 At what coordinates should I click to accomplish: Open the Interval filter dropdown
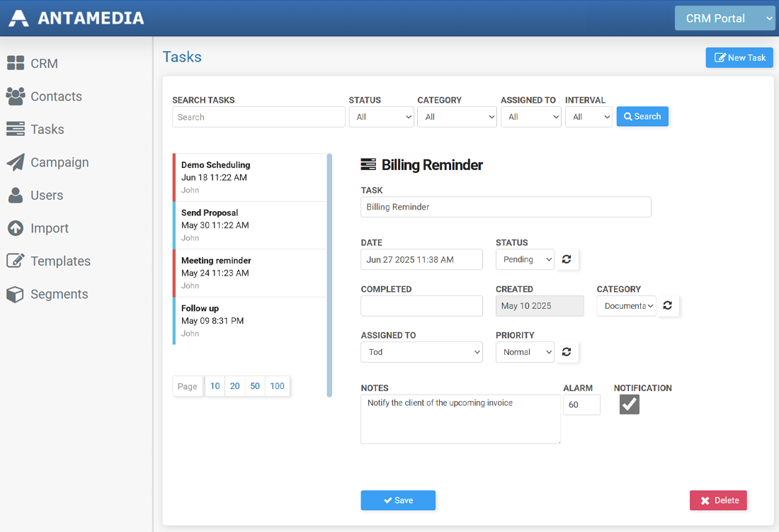point(588,117)
